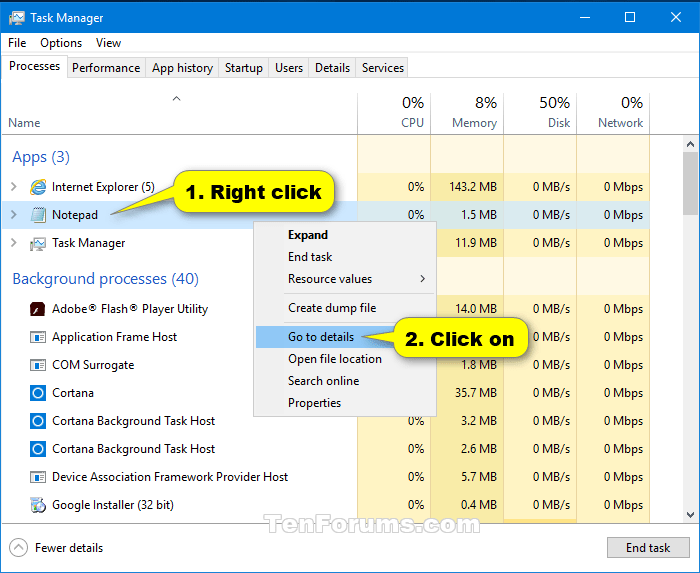Click the Cortana process icon
The image size is (700, 573).
[x=38, y=393]
